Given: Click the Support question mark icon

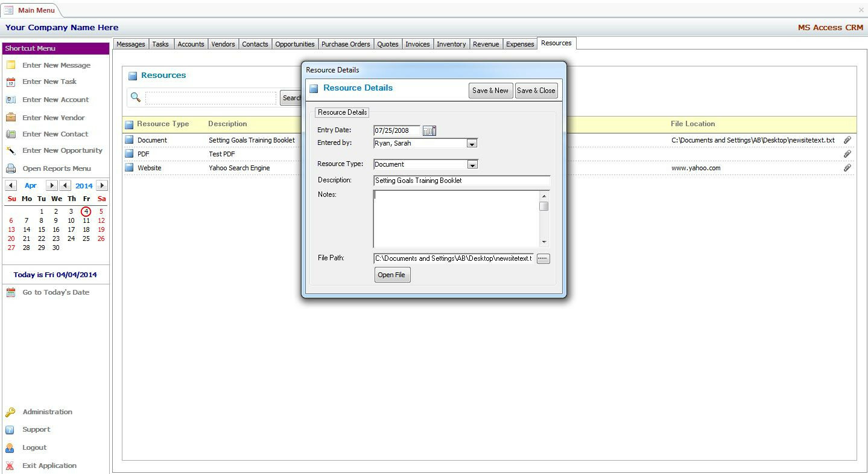Looking at the screenshot, I should pyautogui.click(x=10, y=430).
